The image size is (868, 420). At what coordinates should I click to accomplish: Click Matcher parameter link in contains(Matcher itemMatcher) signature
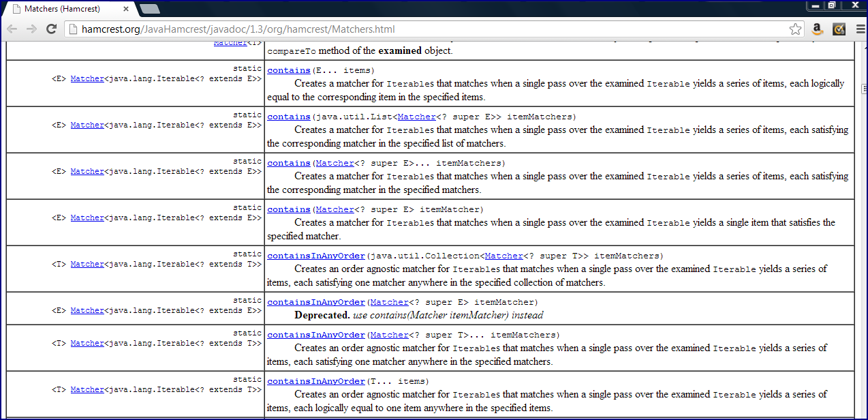pyautogui.click(x=335, y=209)
